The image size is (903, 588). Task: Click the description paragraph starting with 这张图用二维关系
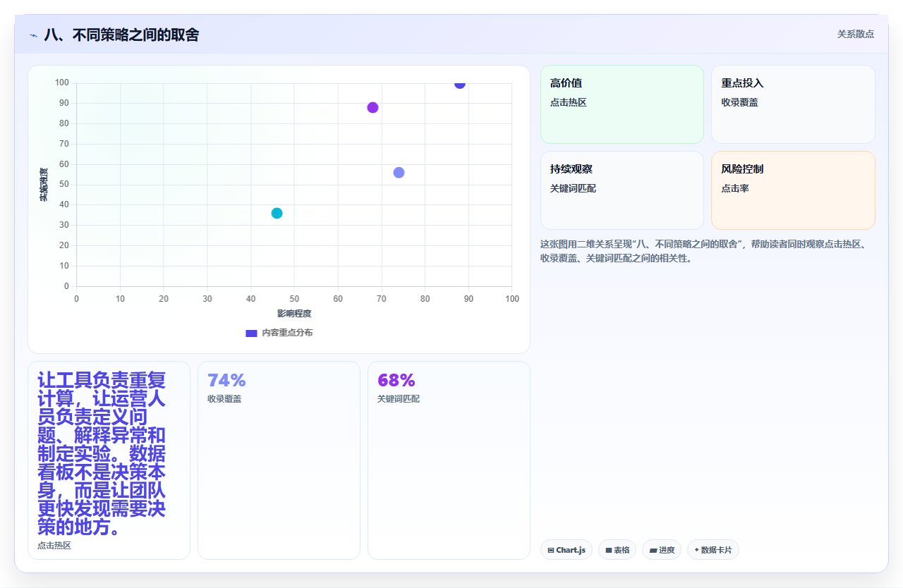(x=708, y=251)
